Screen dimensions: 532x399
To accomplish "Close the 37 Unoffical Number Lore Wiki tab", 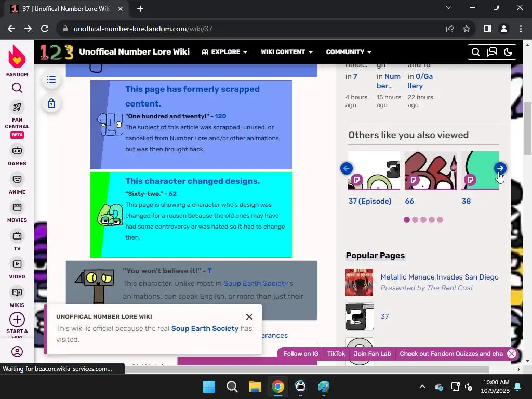I will 121,9.
